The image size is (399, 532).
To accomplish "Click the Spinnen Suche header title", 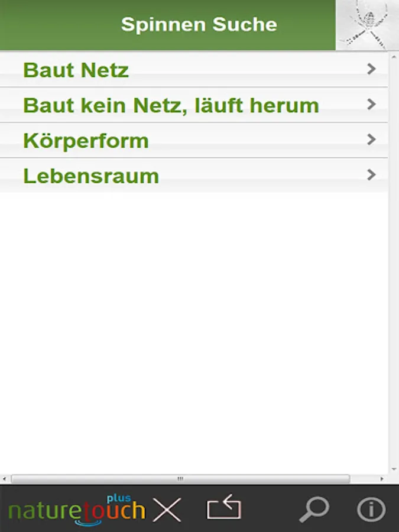I will 199,25.
